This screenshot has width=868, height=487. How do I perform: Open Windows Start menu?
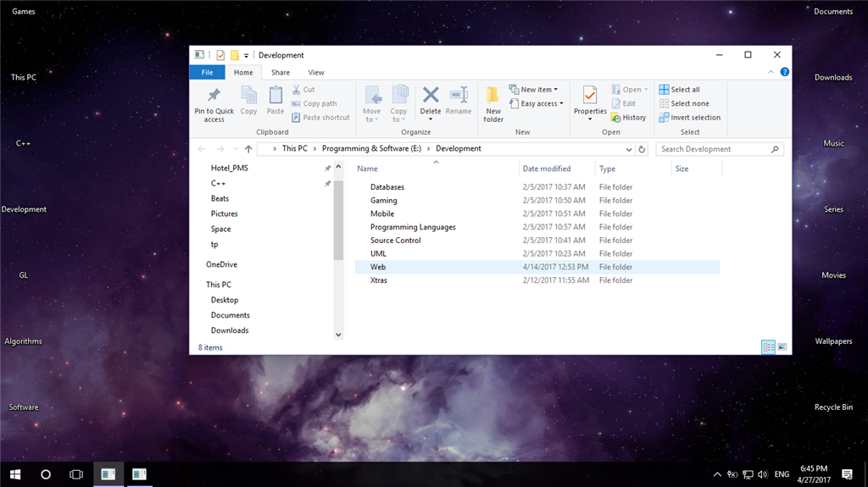coord(15,474)
